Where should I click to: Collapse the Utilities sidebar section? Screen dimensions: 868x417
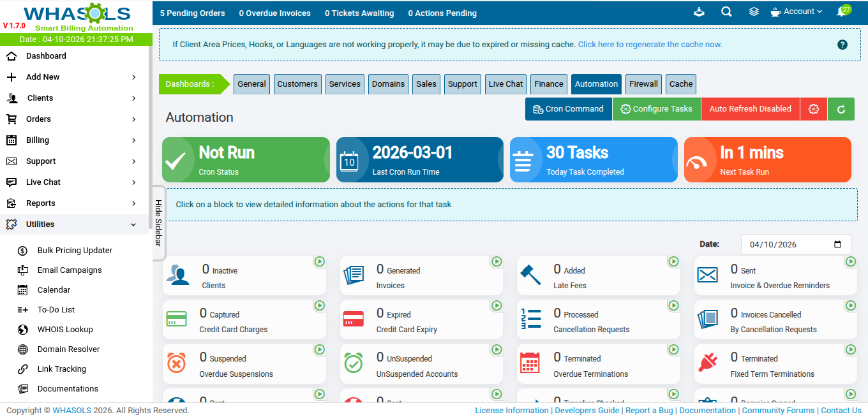[76, 224]
